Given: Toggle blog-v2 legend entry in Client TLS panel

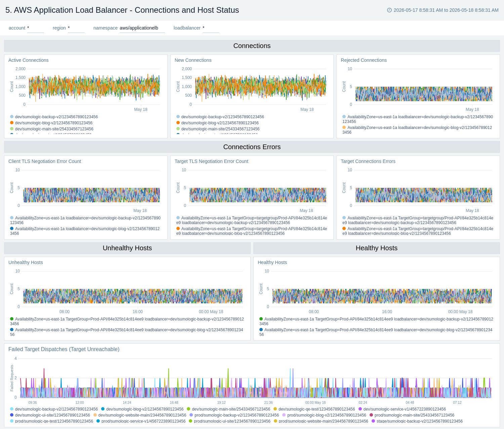Looking at the screenshot, I should pyautogui.click(x=85, y=231).
